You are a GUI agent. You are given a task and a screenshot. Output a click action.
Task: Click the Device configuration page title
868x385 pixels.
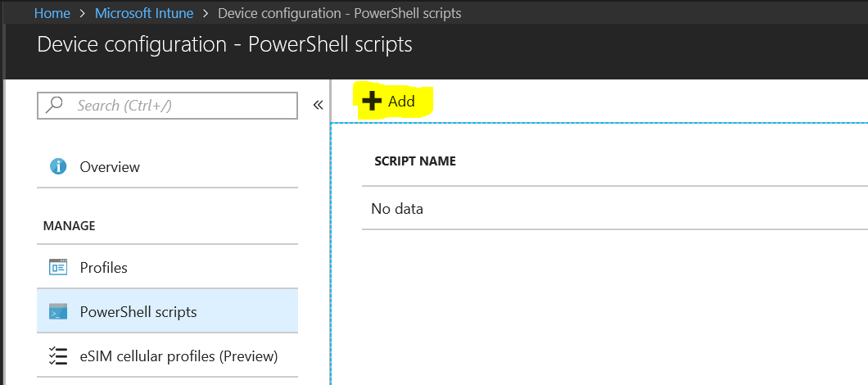[224, 45]
